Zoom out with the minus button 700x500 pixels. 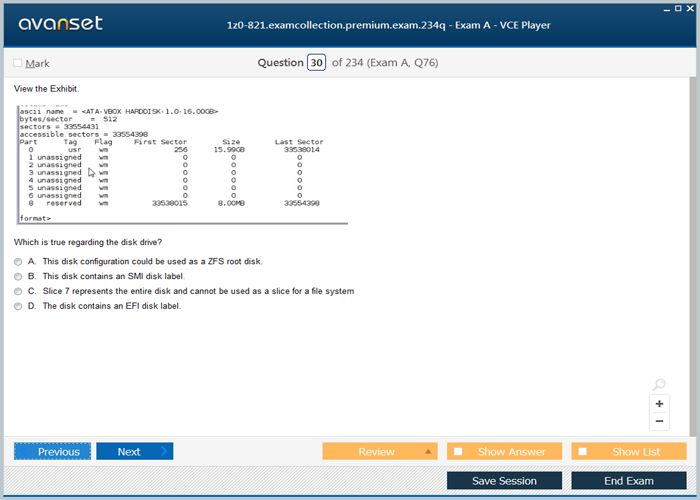click(x=659, y=421)
